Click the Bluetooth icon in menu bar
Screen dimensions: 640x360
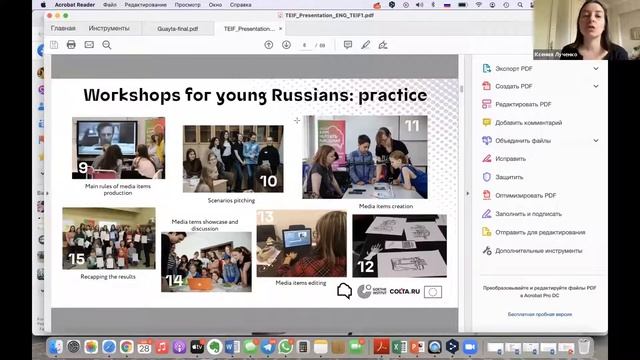[433, 5]
